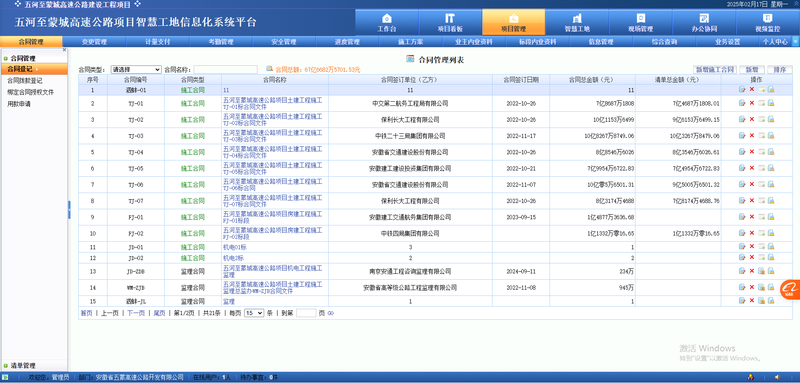Open the 考勤管理 menu
This screenshot has height=383, width=800.
221,42
